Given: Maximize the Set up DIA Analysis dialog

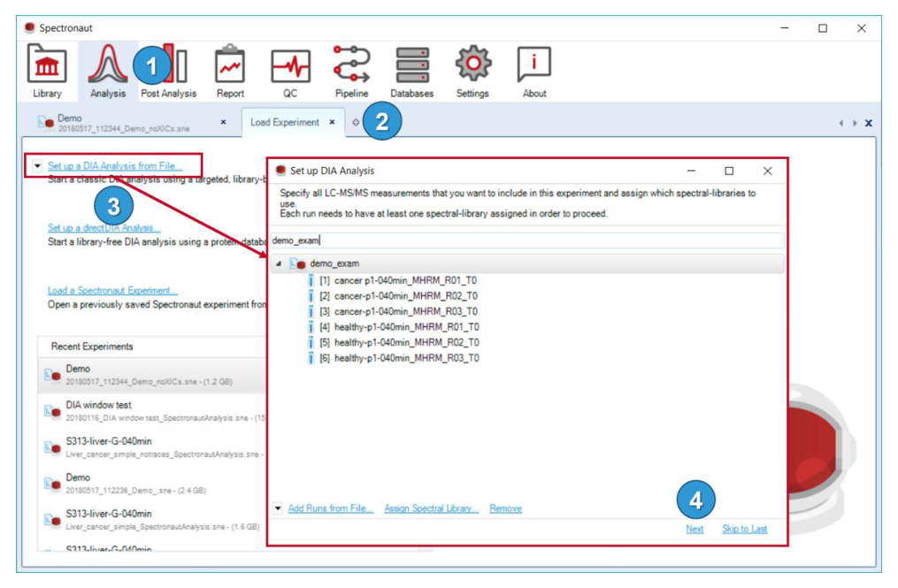Looking at the screenshot, I should tap(729, 171).
